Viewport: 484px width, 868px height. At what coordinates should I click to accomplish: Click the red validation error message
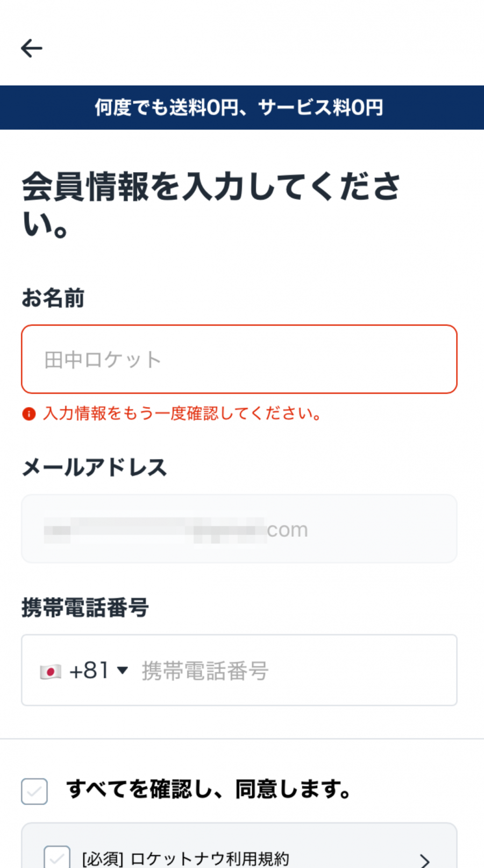[183, 414]
